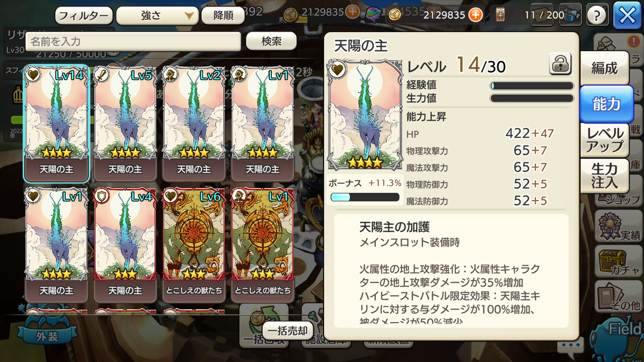The image size is (644, 362).
Task: Open the フィルター options
Action: (84, 16)
